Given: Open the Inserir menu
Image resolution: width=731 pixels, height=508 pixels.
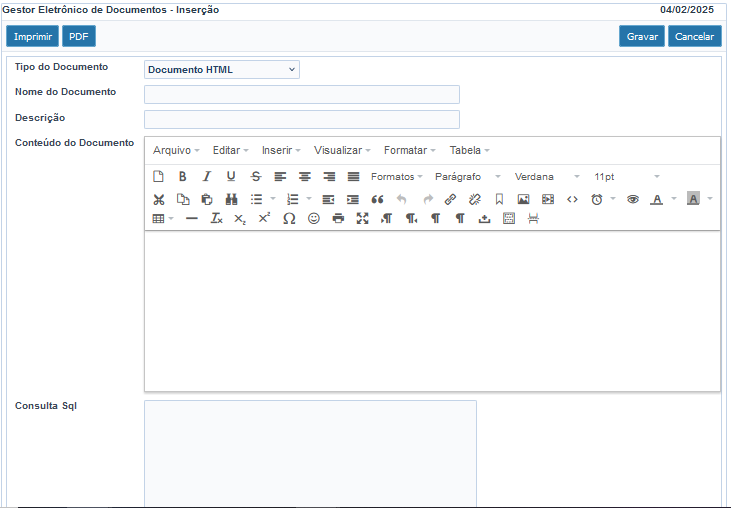Looking at the screenshot, I should click(x=281, y=150).
